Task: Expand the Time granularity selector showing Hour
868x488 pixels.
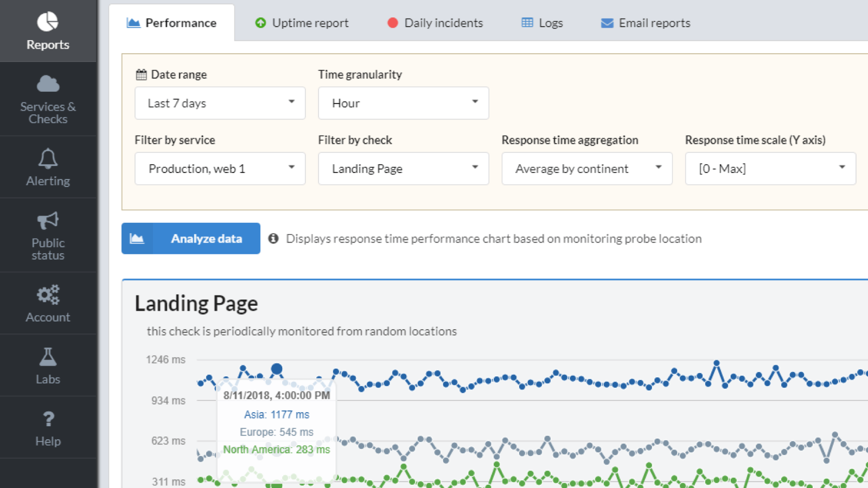Action: pos(403,103)
